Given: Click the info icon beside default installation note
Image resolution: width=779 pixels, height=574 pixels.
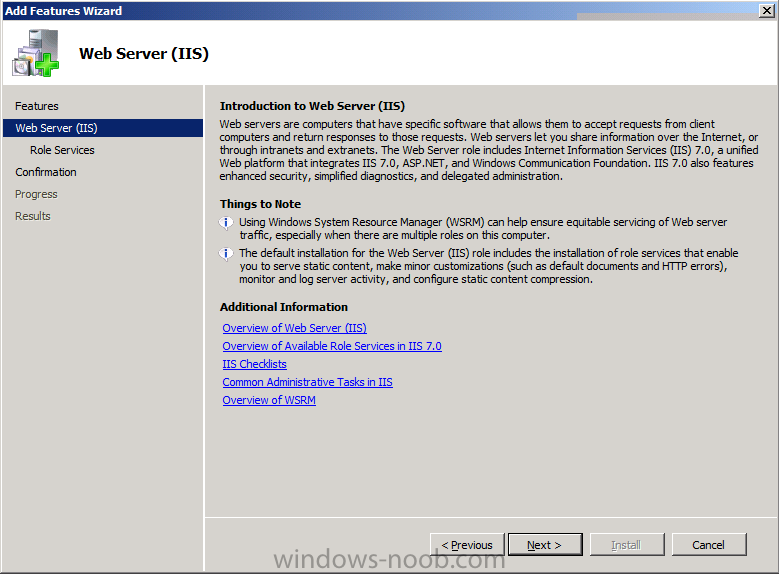Looking at the screenshot, I should [x=226, y=254].
